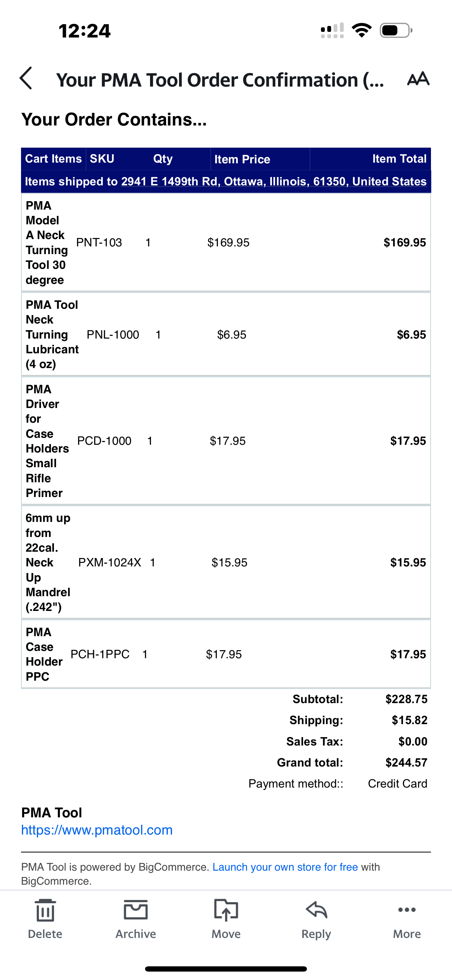Tap the Move folder icon

[x=226, y=910]
